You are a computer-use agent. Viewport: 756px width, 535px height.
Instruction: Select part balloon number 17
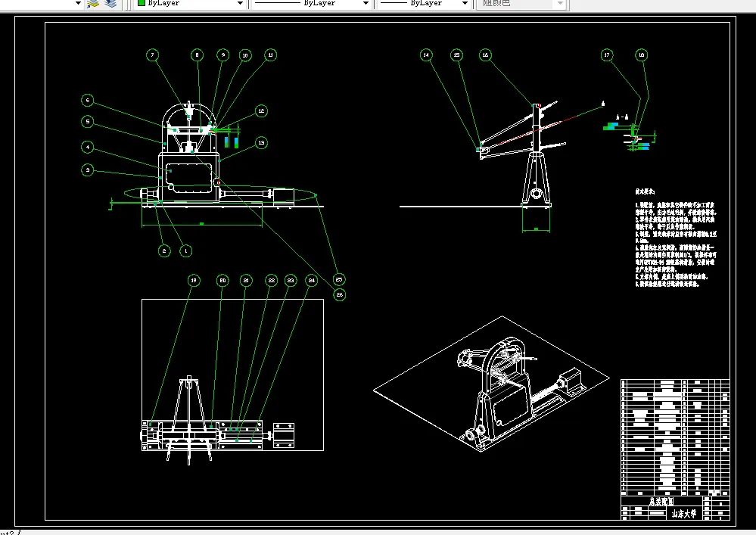point(607,55)
